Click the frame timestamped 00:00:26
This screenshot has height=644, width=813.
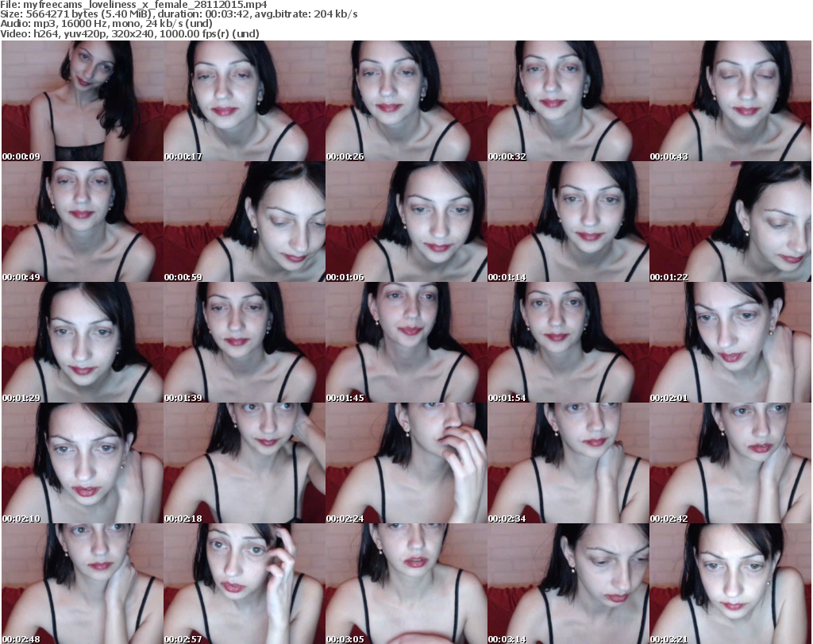pyautogui.click(x=406, y=101)
